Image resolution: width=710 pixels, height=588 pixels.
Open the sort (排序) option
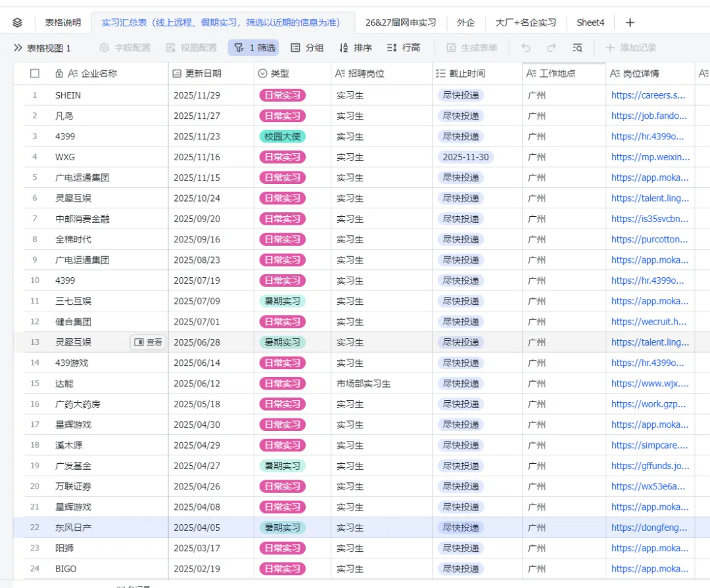(356, 47)
